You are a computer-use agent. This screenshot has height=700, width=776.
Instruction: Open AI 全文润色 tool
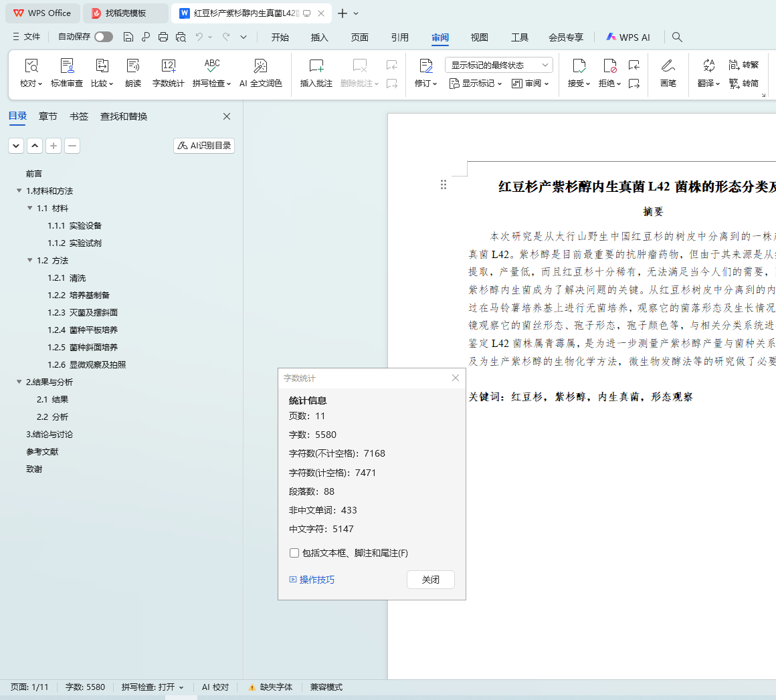click(x=260, y=66)
